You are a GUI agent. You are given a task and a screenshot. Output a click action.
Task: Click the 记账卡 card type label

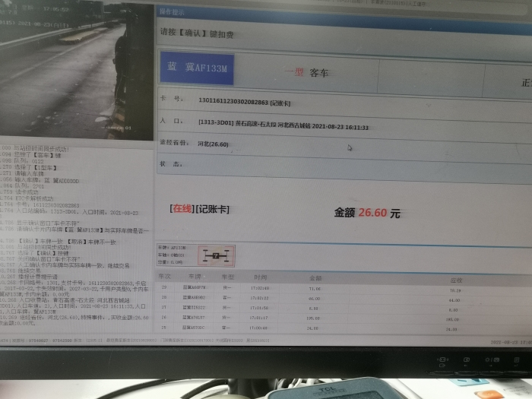coord(213,208)
